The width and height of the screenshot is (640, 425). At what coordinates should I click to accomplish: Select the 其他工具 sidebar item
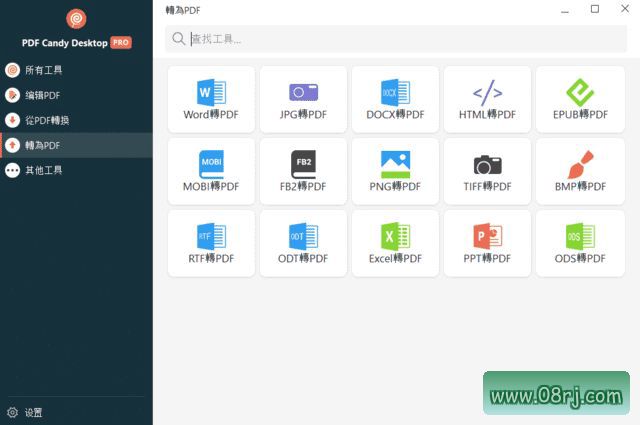pos(76,170)
